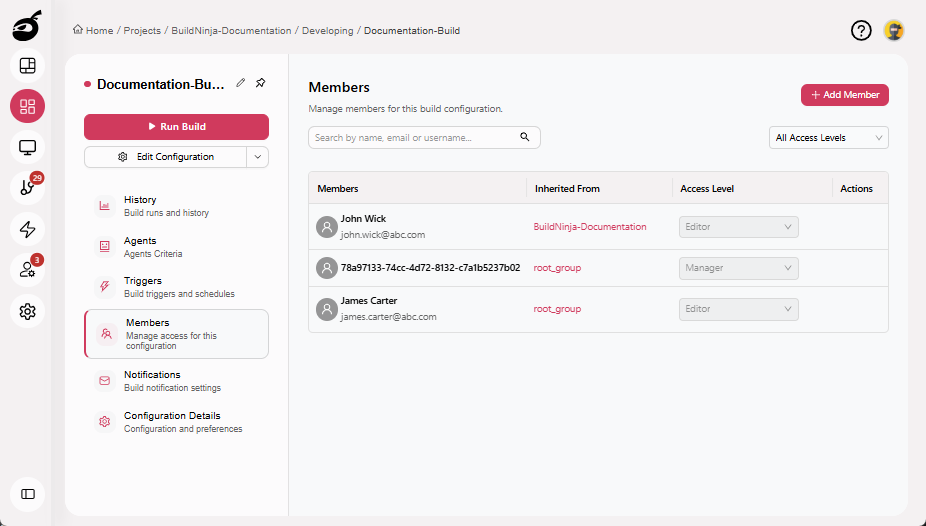Open the user profile avatar
The width and height of the screenshot is (926, 526).
pos(894,30)
